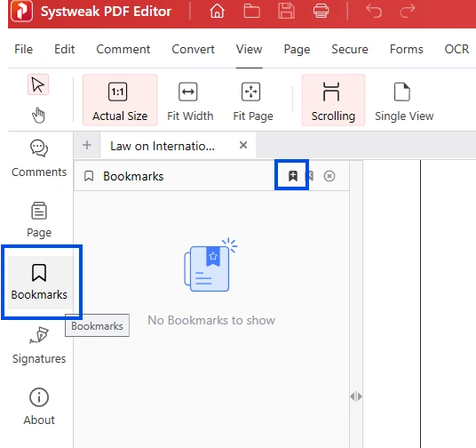This screenshot has width=476, height=448.
Task: Apply Fit Page zoom mode
Action: click(x=253, y=102)
